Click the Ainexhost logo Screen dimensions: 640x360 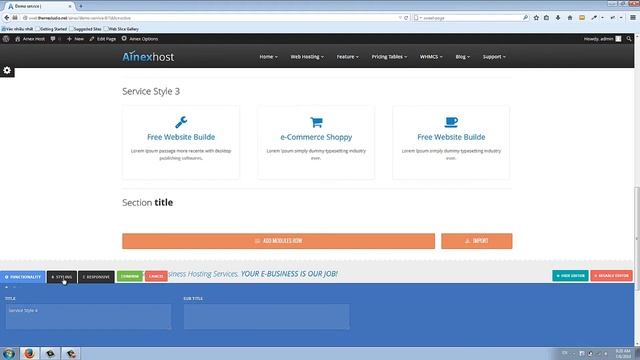(x=148, y=57)
